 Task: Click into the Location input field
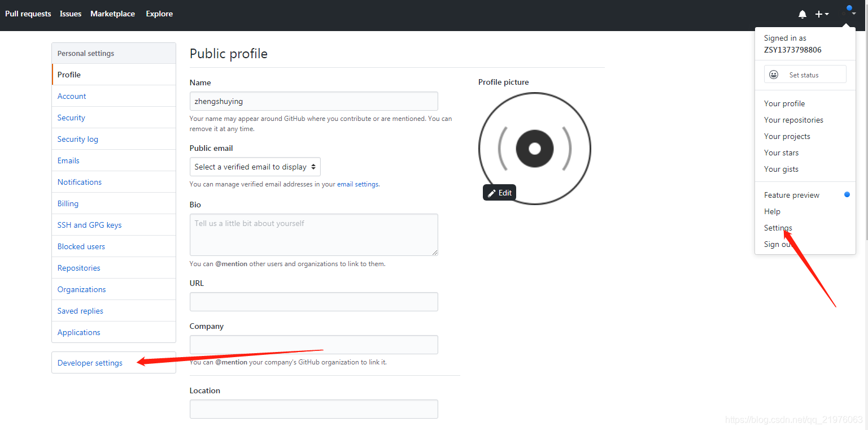click(314, 409)
